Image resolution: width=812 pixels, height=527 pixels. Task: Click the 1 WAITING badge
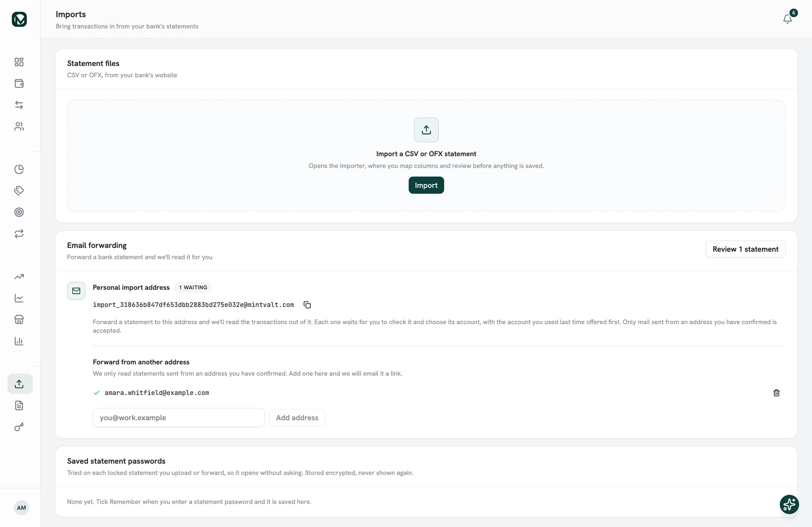[x=193, y=288]
